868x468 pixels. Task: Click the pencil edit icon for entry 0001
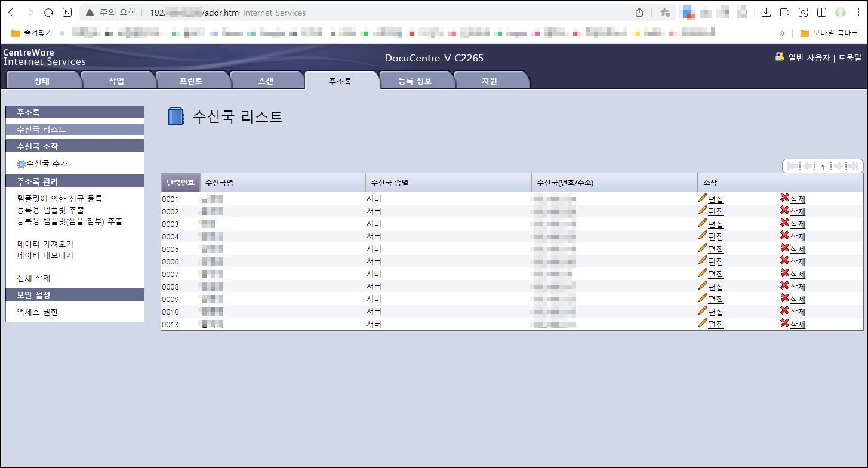click(704, 199)
